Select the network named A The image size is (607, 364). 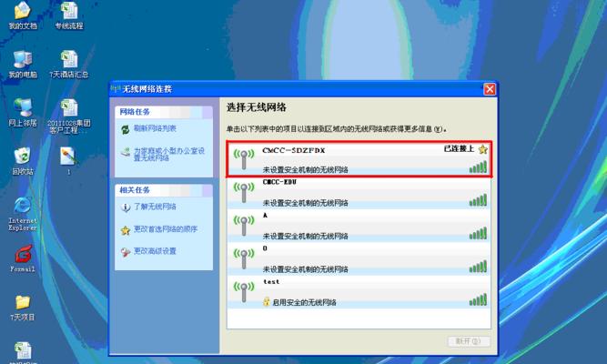(x=265, y=215)
